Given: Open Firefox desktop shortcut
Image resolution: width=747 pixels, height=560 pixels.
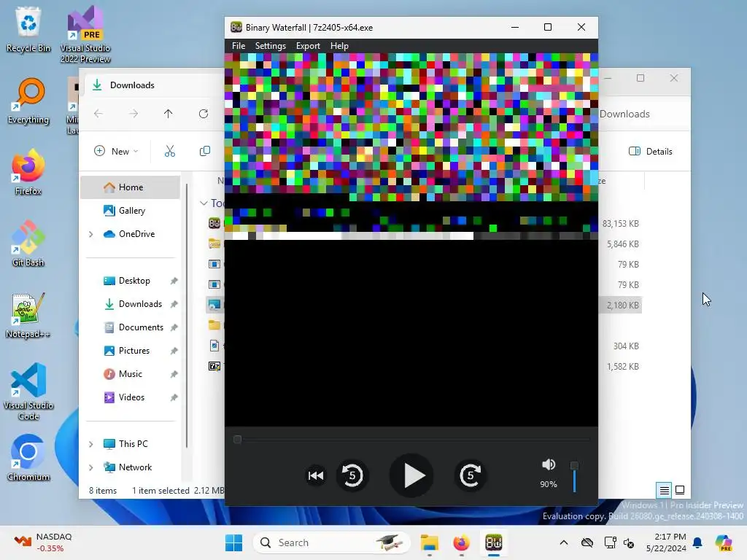Looking at the screenshot, I should (28, 172).
